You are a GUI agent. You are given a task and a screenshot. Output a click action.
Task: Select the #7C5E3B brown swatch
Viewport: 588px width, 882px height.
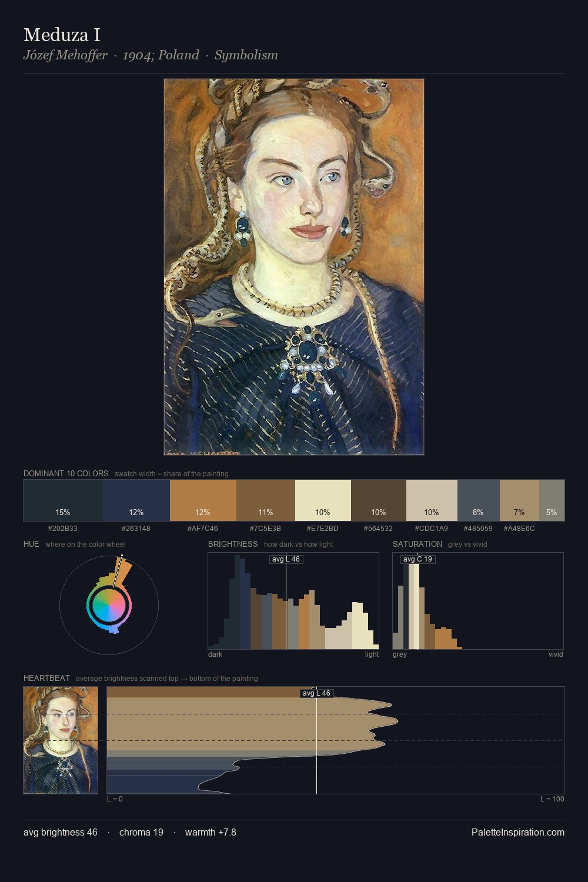tap(266, 500)
